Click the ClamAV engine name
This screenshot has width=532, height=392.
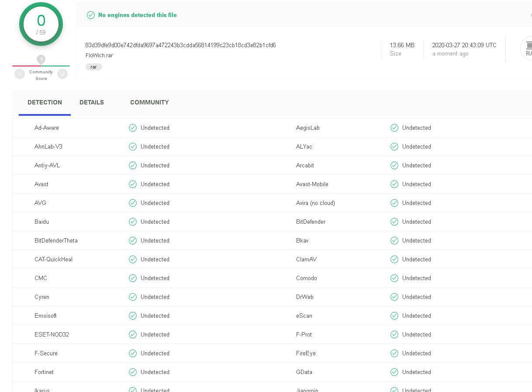click(307, 259)
